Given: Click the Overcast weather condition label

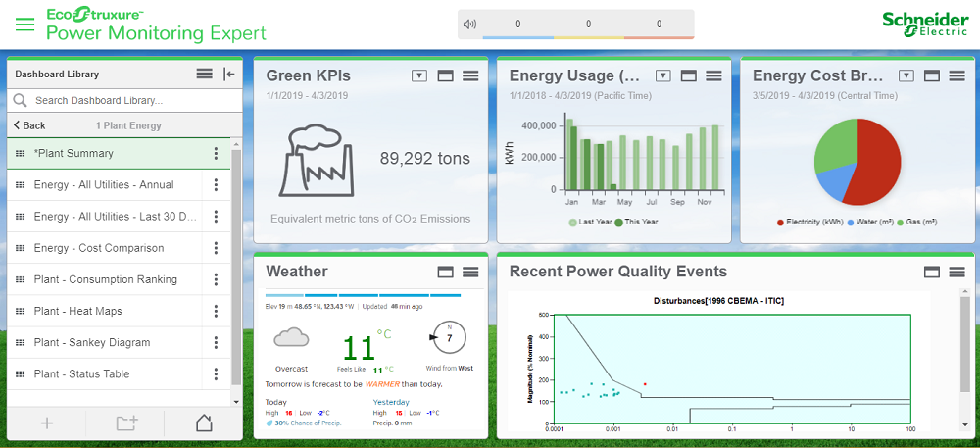Looking at the screenshot, I should (291, 369).
